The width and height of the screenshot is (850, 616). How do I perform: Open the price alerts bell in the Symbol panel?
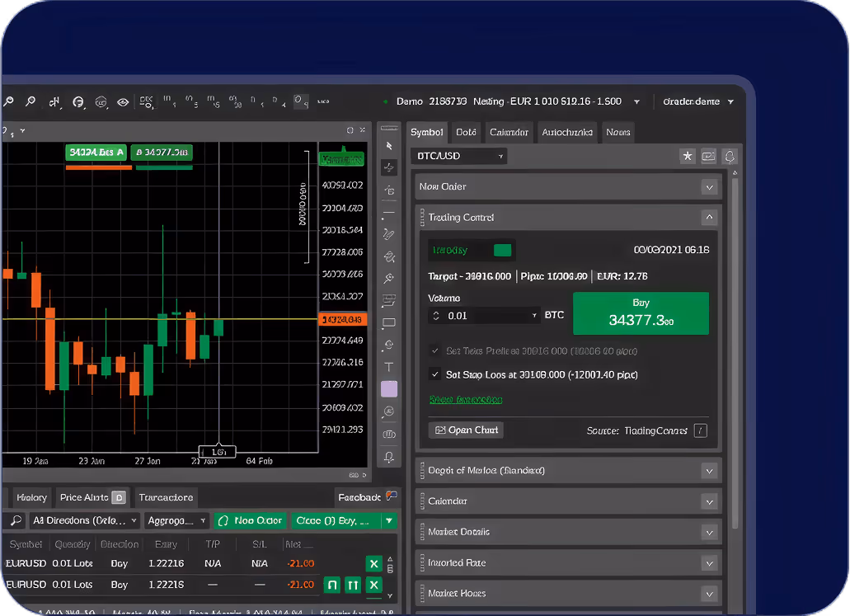pos(730,157)
